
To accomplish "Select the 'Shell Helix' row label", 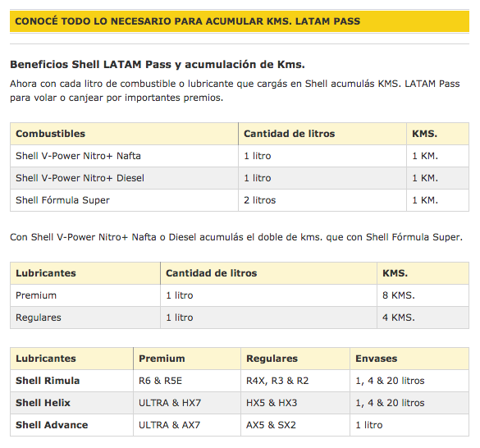I will 71,403.
